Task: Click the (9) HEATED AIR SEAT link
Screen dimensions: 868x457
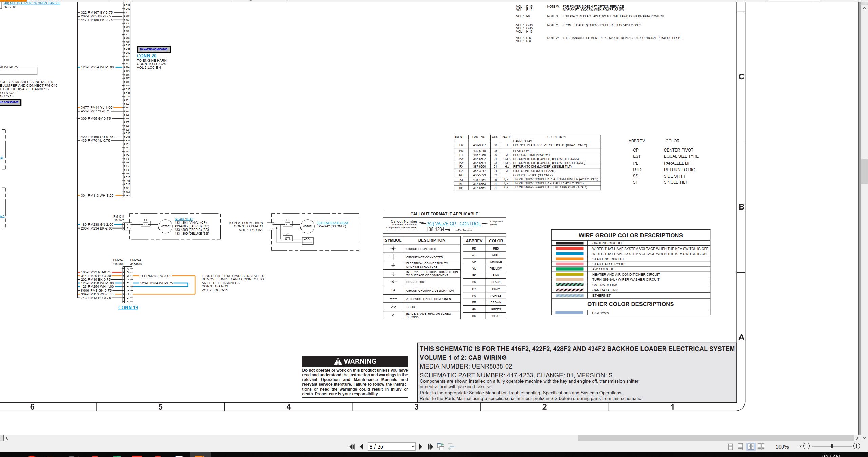Action: tap(332, 223)
